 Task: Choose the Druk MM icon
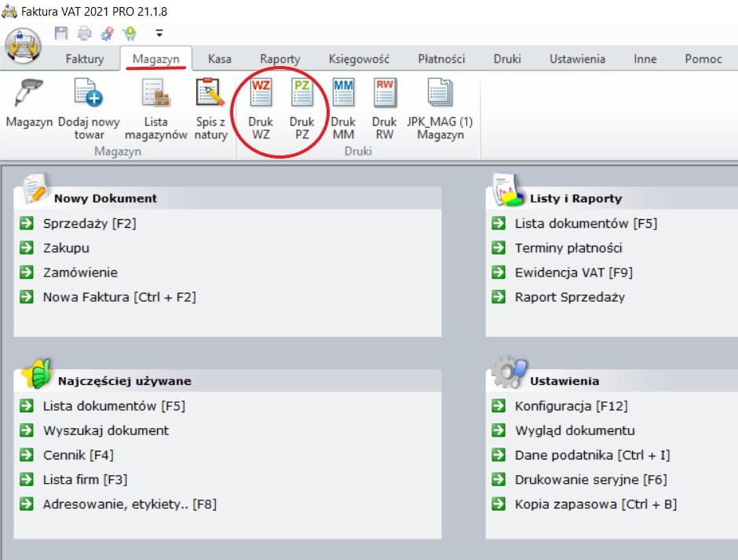tap(343, 94)
